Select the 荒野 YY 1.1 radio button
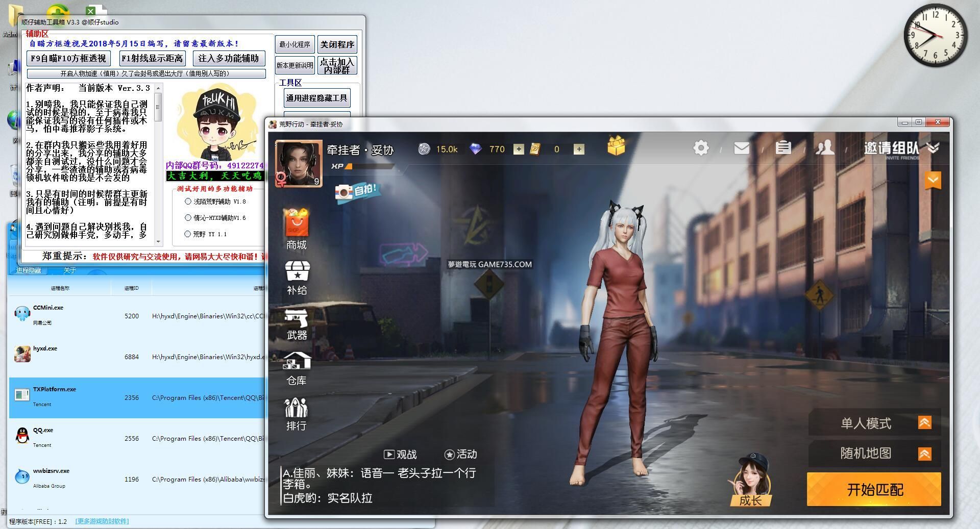The width and height of the screenshot is (980, 529). 188,234
